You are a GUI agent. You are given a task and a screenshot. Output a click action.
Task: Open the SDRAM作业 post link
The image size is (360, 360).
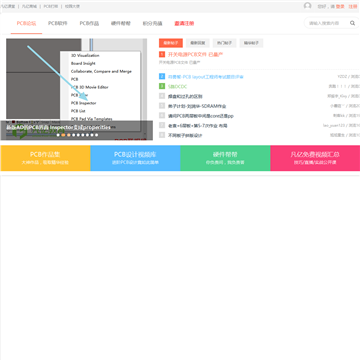pyautogui.click(x=197, y=106)
